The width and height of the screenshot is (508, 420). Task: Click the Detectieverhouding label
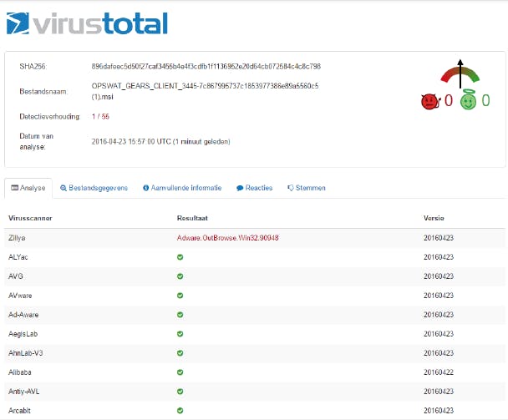49,117
